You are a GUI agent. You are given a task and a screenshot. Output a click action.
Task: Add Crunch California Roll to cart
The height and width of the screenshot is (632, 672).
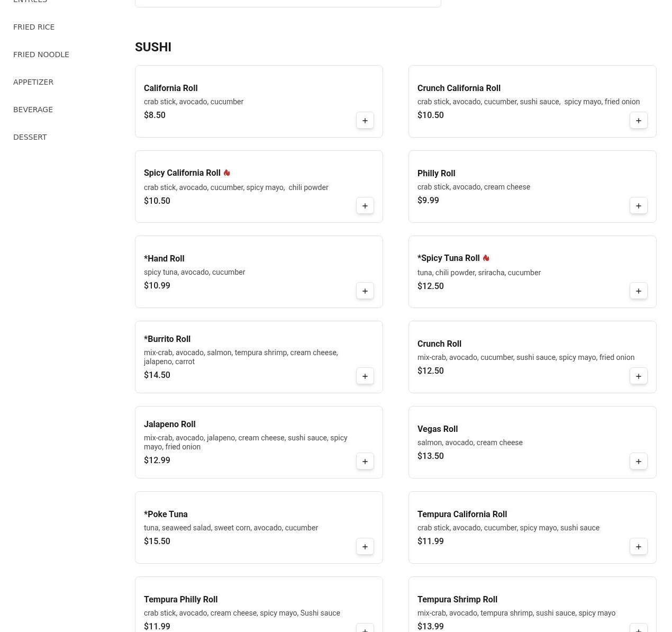tap(638, 121)
